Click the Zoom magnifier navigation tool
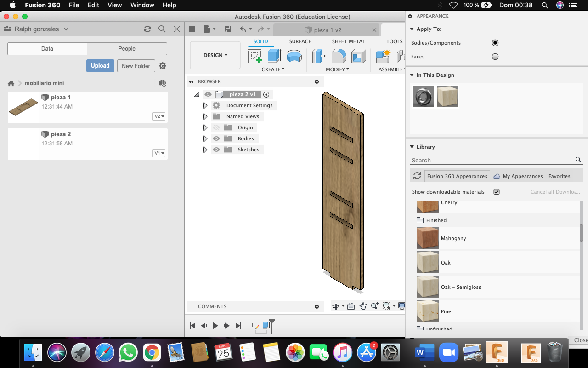 [x=374, y=306]
